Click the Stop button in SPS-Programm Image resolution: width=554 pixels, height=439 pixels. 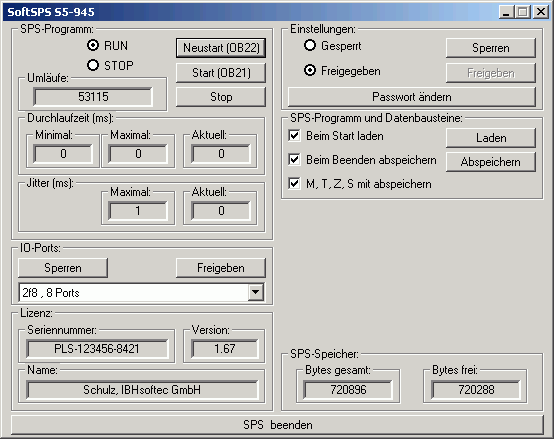pyautogui.click(x=221, y=97)
